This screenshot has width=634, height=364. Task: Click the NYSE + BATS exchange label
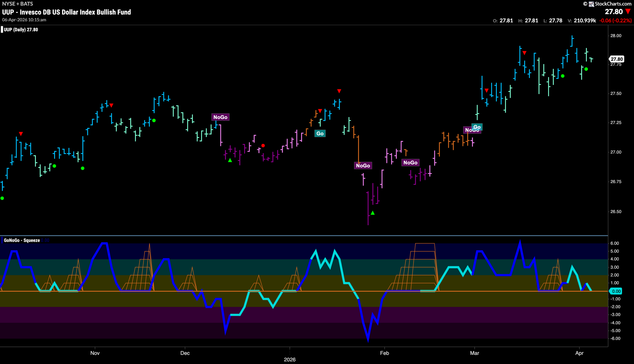(x=18, y=4)
